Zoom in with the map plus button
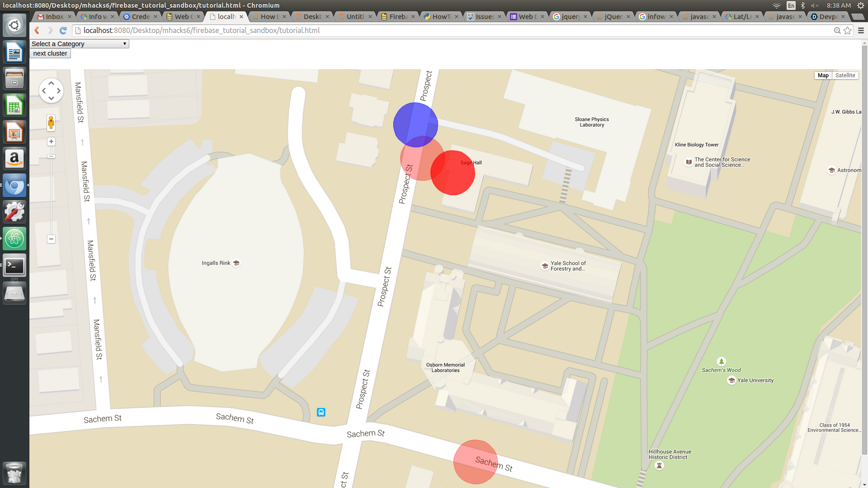Screen dimensions: 868x488 coord(51,141)
